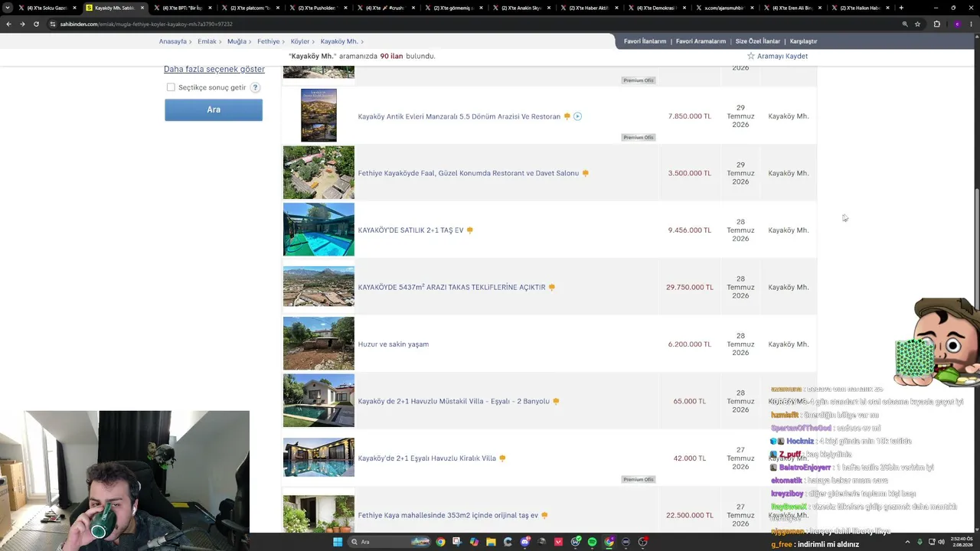Enable the Seçtikçe sonuç getir checkbox
The image size is (980, 551).
(x=171, y=87)
